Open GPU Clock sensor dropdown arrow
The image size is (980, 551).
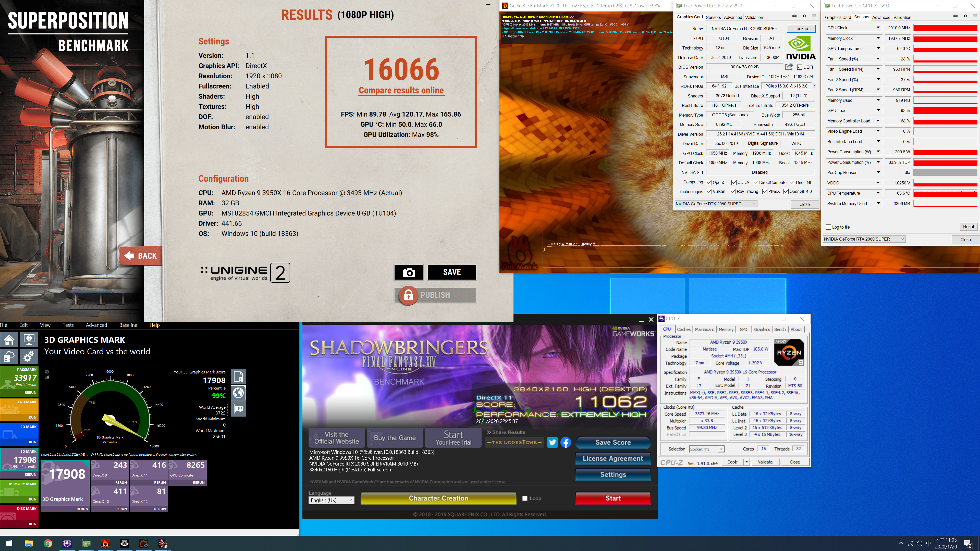click(x=878, y=28)
